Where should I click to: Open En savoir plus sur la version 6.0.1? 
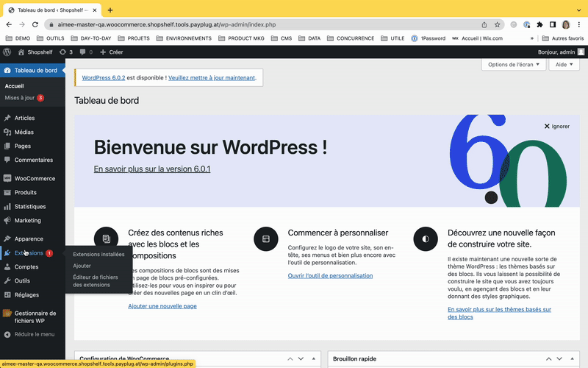click(x=152, y=169)
